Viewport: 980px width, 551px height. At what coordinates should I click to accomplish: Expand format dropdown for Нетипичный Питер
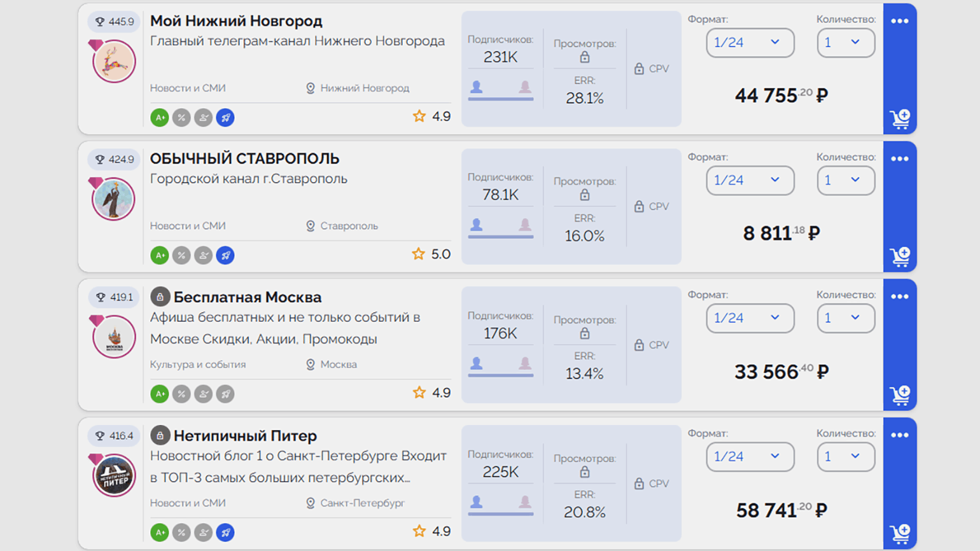[x=750, y=457]
